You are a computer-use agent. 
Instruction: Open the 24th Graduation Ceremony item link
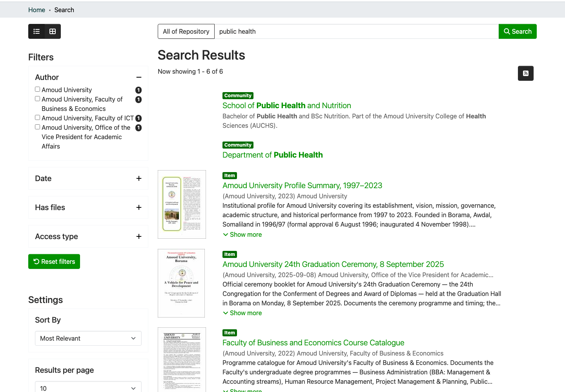tap(333, 264)
